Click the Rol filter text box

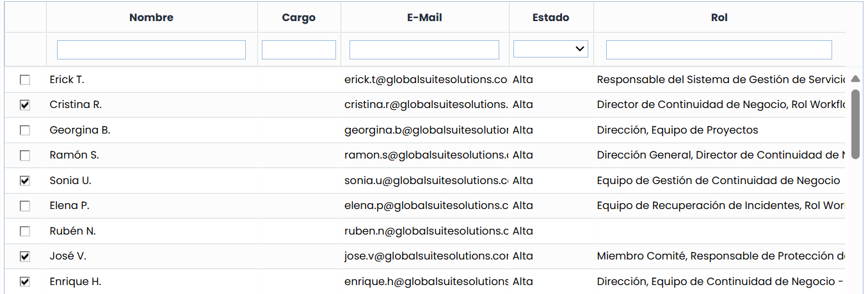click(719, 50)
